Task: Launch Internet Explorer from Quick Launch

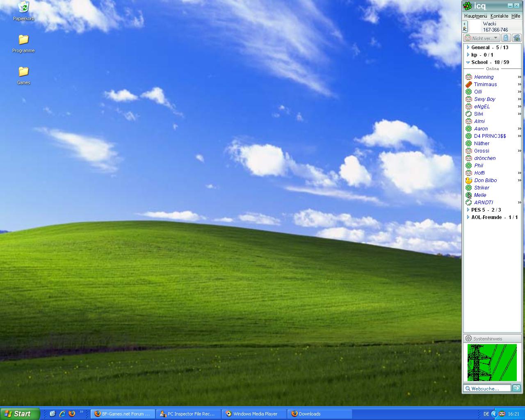Action: (x=62, y=414)
